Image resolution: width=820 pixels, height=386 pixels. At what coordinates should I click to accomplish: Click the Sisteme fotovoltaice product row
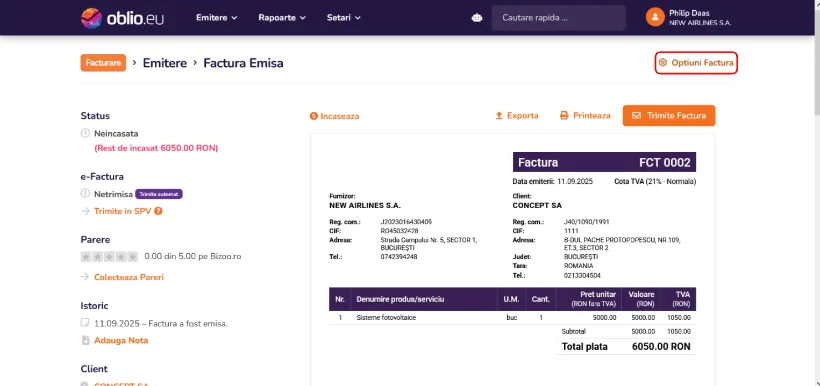(512, 317)
